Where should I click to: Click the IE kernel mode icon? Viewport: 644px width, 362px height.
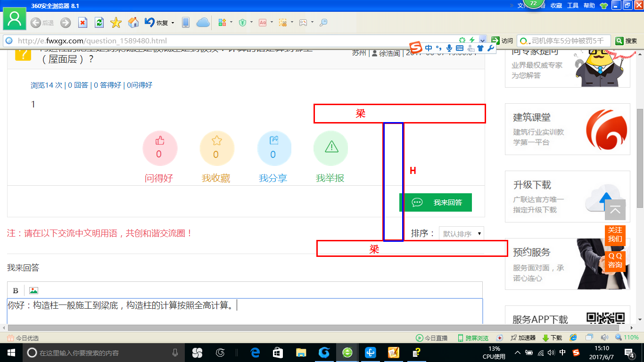pos(573,337)
